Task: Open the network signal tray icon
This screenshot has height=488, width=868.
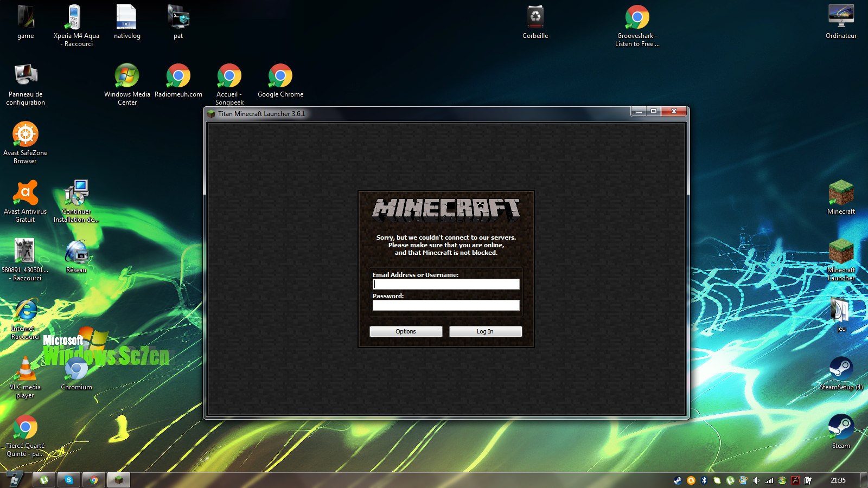Action: (769, 480)
